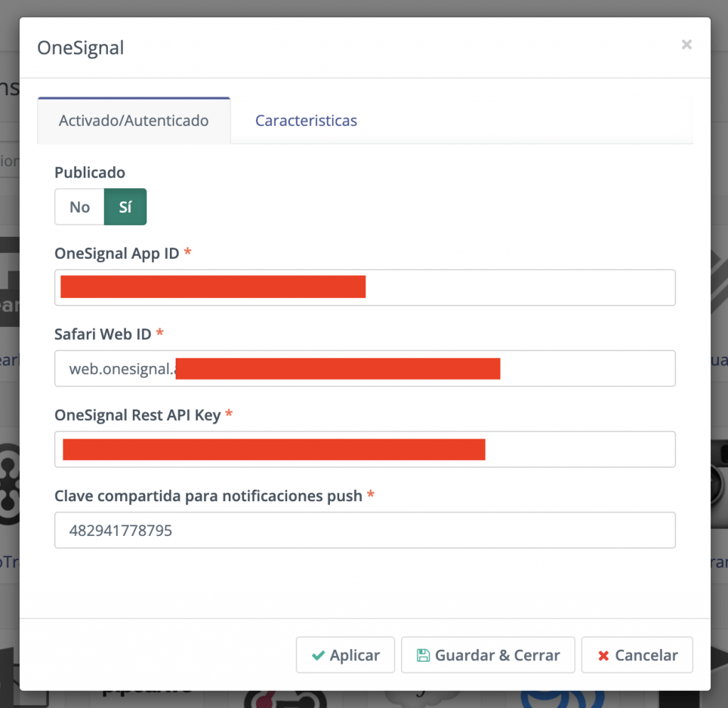Apply settings with the Aplicar button
Screen dimensions: 728x708
coord(346,655)
